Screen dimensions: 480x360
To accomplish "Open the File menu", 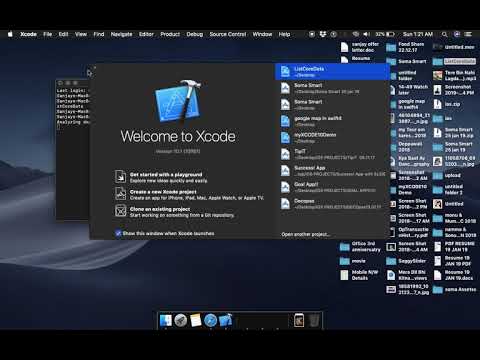I will pyautogui.click(x=48, y=34).
